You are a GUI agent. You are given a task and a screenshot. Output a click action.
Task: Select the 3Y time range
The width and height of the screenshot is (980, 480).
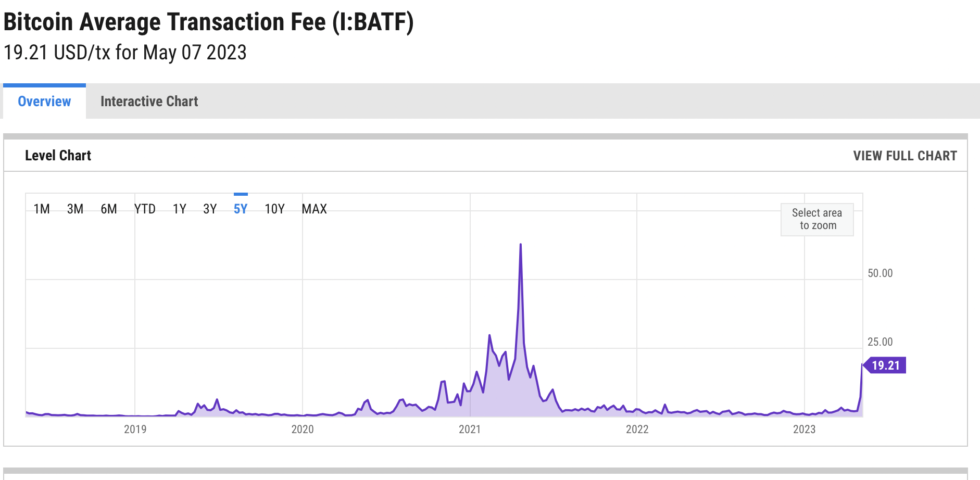tap(210, 209)
